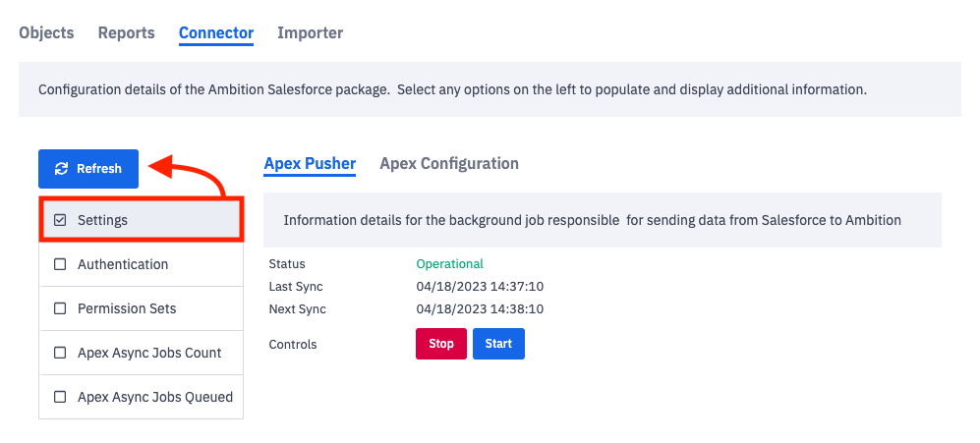Check the Authentication checkbox
This screenshot has height=443, width=980.
coord(60,264)
